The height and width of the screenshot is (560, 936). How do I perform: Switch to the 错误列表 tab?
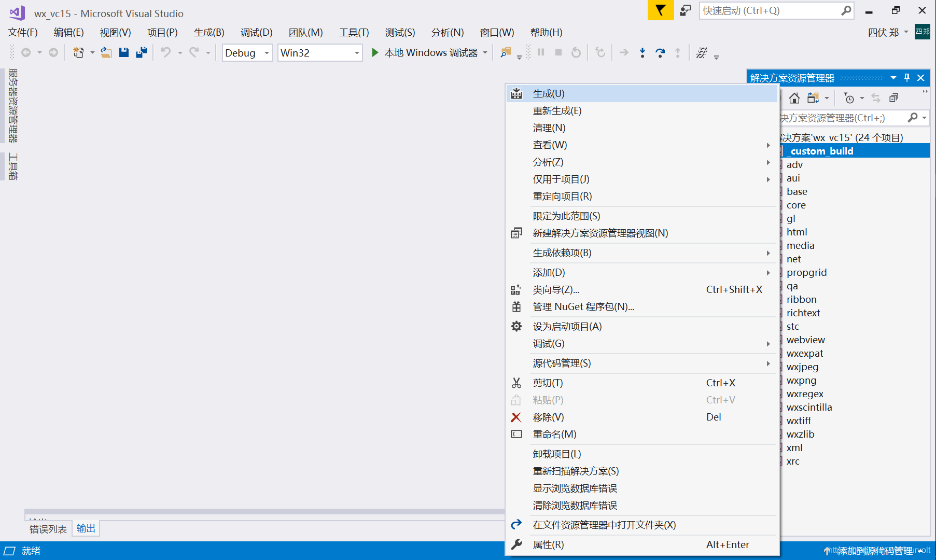pyautogui.click(x=47, y=528)
